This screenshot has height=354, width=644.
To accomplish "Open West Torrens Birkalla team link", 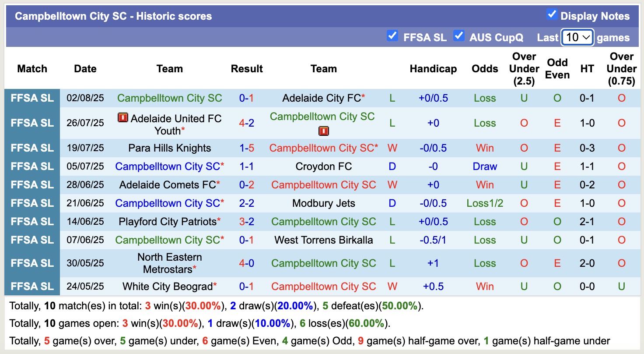I will tap(323, 240).
